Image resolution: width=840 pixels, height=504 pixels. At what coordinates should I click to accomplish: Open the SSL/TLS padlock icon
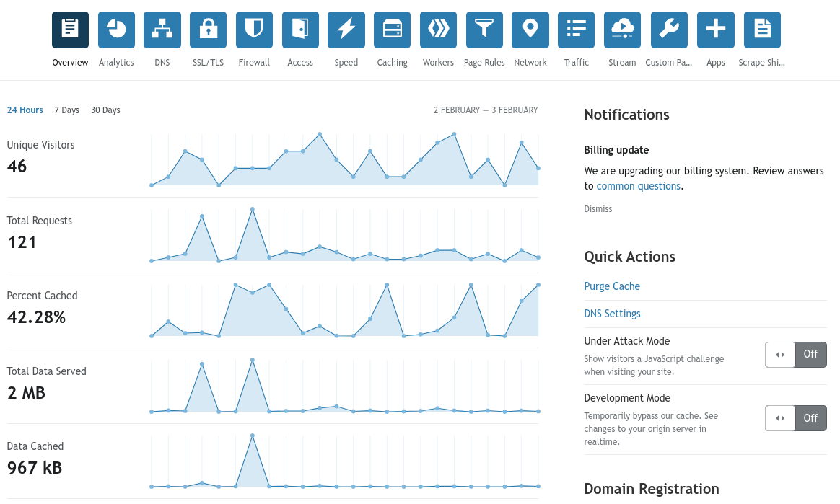(209, 30)
